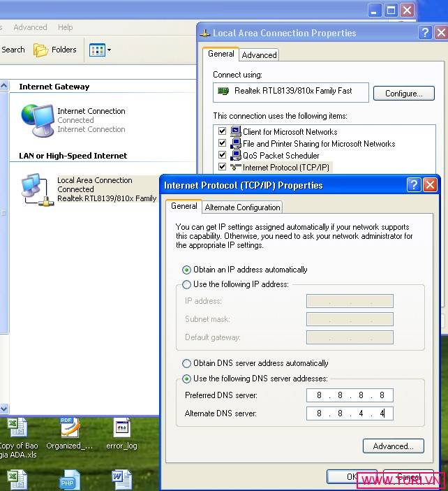448x491 pixels.
Task: Click the Realtek network adapter icon
Action: click(x=223, y=91)
